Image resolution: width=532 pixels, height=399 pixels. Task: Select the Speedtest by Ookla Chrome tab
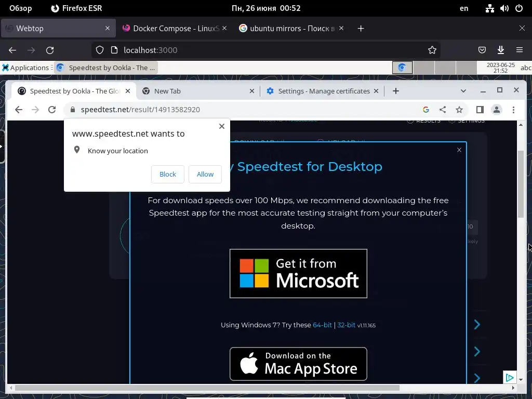click(74, 91)
